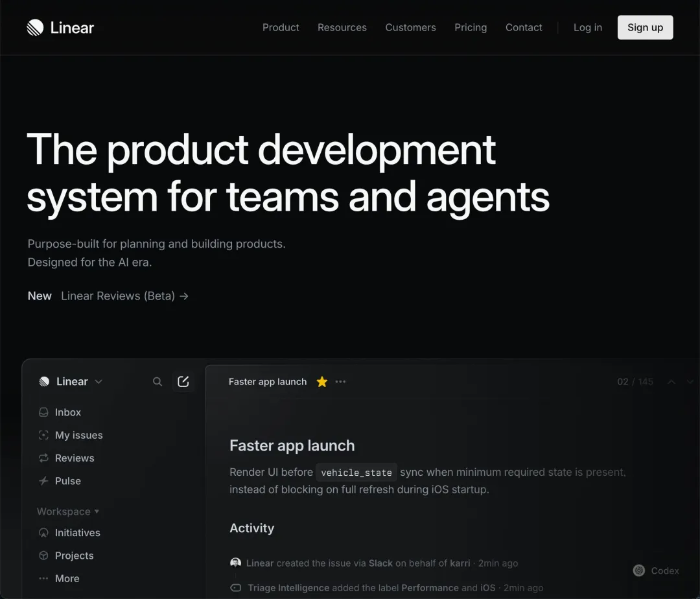Image resolution: width=700 pixels, height=599 pixels.
Task: Click the Inbox tray icon
Action: (x=43, y=412)
